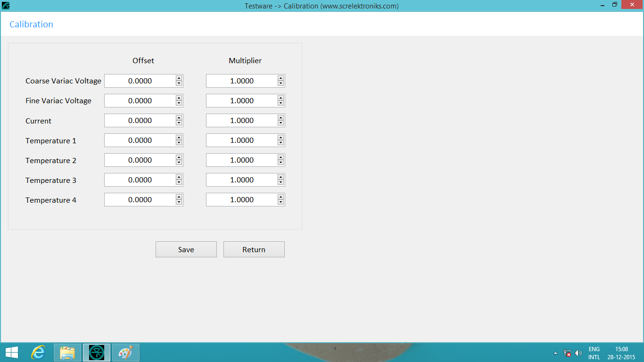Click the Fine Variac Voltage label
This screenshot has width=644, height=362.
click(x=58, y=101)
